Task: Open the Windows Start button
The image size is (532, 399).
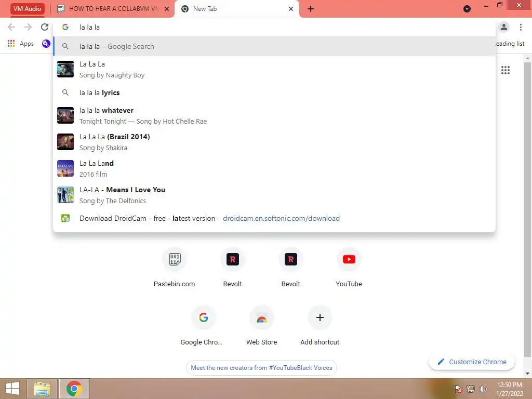Action: 12,389
